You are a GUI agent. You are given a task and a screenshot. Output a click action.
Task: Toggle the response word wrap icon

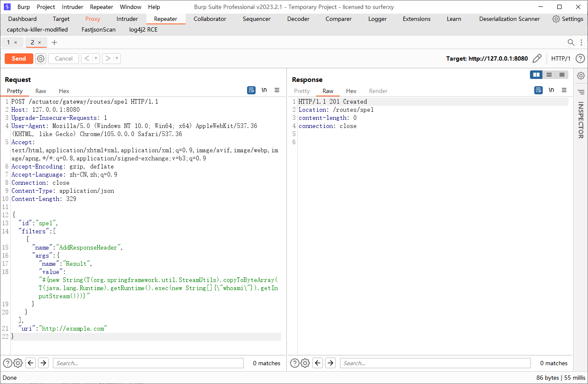[x=539, y=90]
